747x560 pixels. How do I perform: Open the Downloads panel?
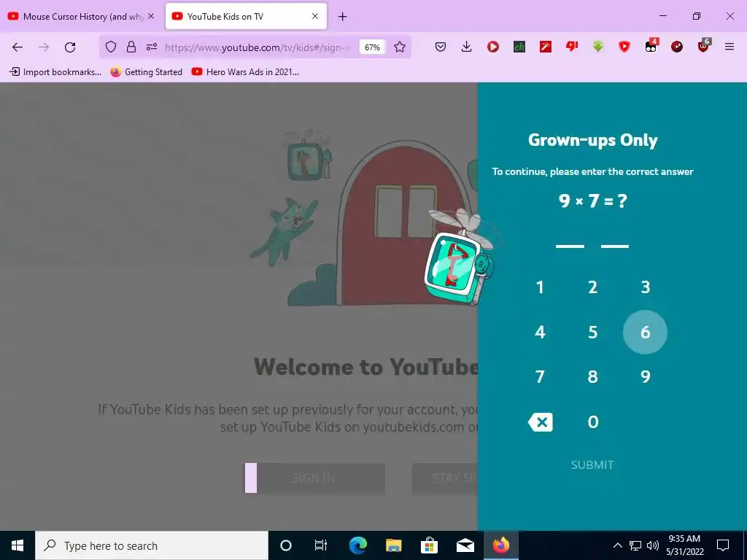(466, 47)
